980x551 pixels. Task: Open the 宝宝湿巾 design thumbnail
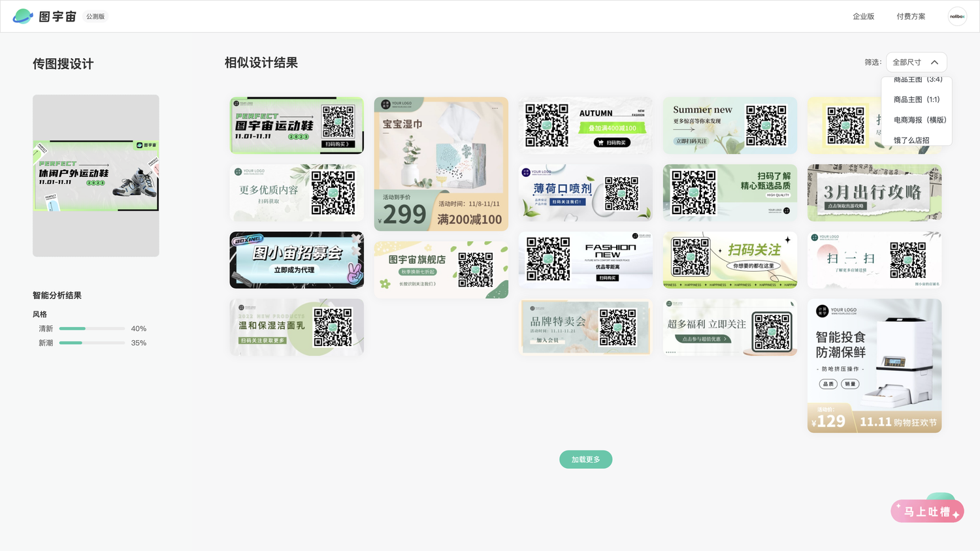tap(441, 164)
